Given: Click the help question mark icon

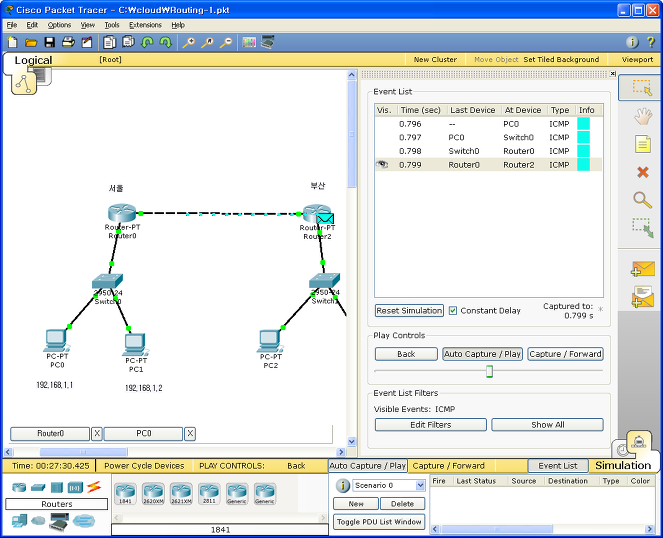Looking at the screenshot, I should coord(650,42).
